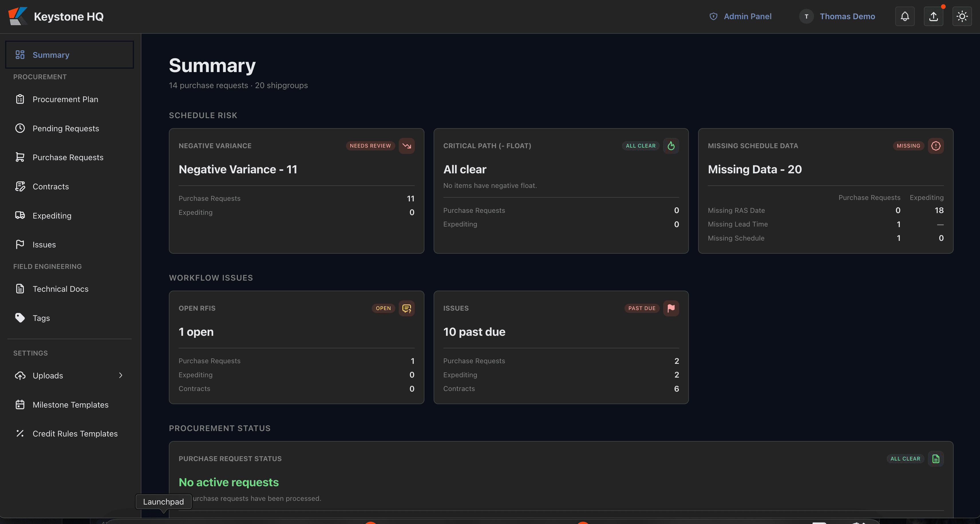The image size is (980, 524).
Task: Expand the Uploads submenu chevron
Action: coord(120,376)
